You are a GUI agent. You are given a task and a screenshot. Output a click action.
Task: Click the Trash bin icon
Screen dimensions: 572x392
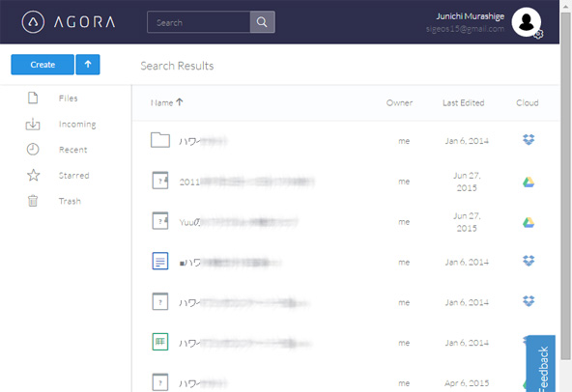pos(33,201)
